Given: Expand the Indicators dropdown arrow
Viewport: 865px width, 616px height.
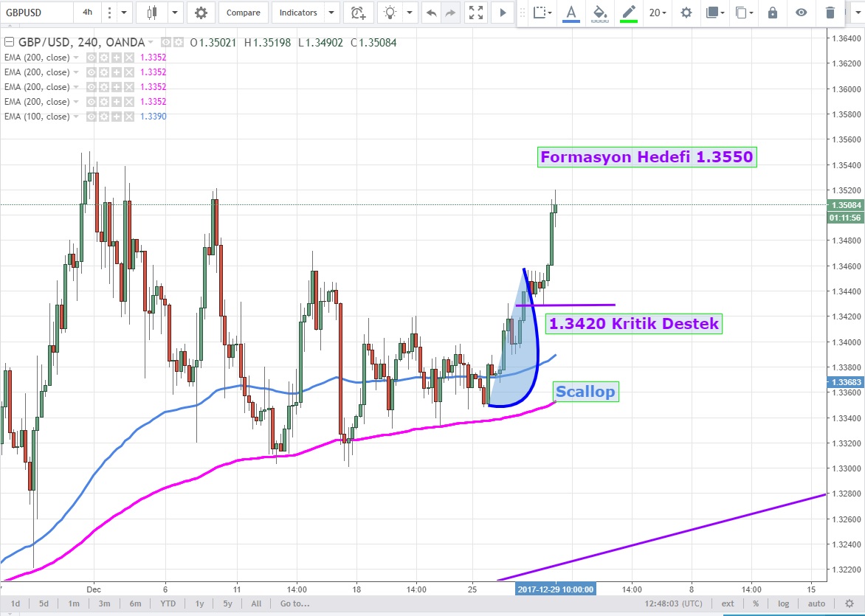Looking at the screenshot, I should click(x=330, y=13).
